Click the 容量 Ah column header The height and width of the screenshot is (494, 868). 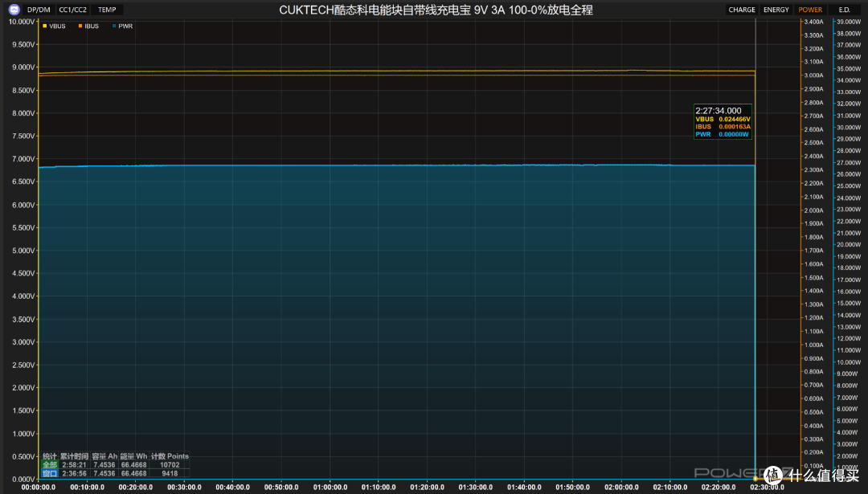(104, 456)
